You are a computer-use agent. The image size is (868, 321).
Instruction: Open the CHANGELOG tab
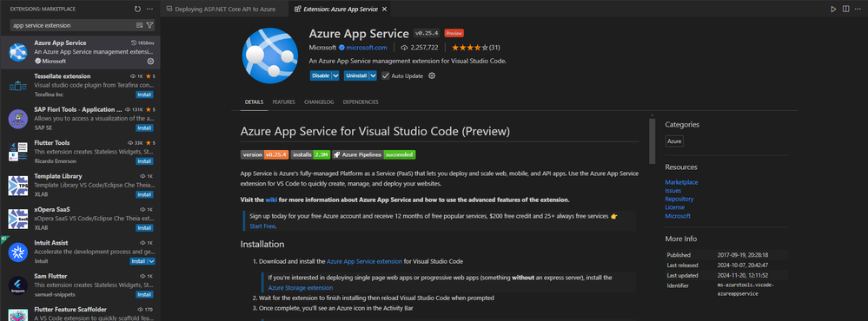click(319, 102)
